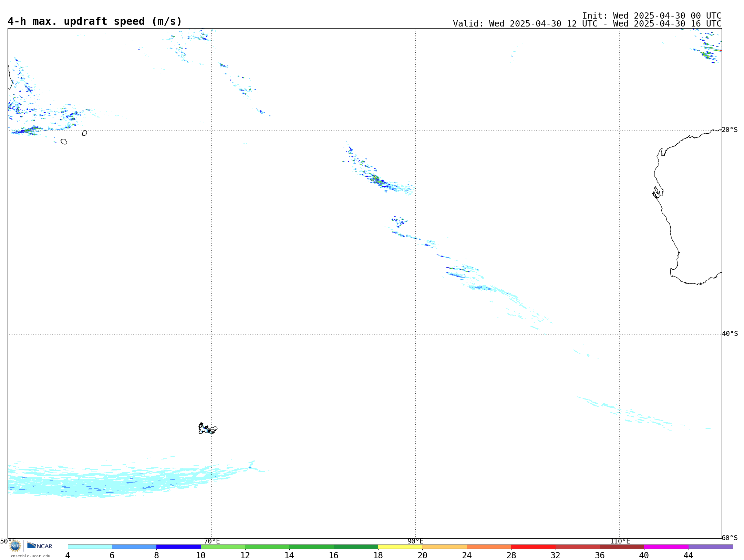Viewport: 744px width, 560px height.
Task: Click the green 12-14 colorbar segment
Action: click(x=267, y=547)
